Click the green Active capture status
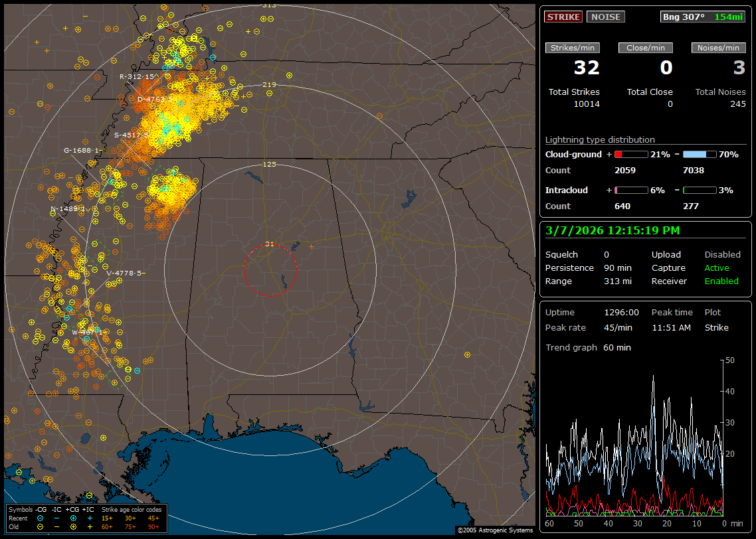Viewport: 756px width, 539px height. pos(717,268)
